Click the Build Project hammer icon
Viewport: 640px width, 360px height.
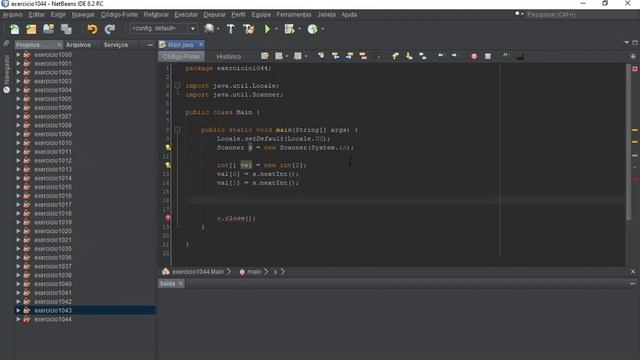click(231, 29)
